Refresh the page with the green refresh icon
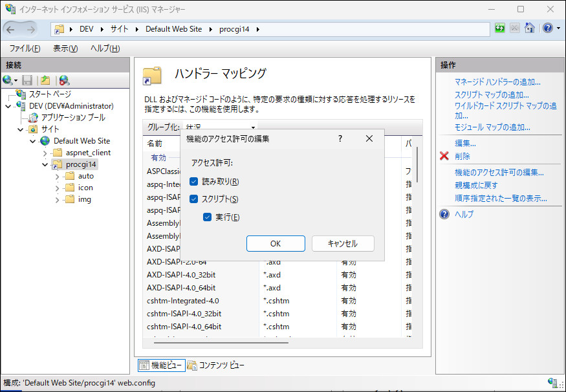 coord(500,28)
